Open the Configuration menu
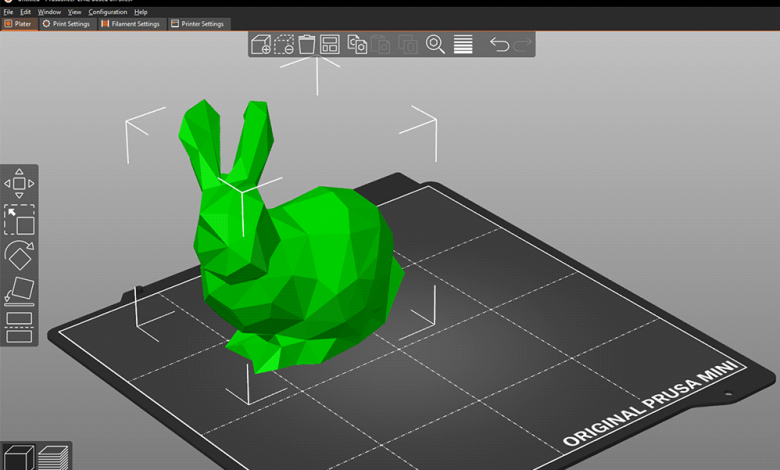This screenshot has height=470, width=780. [x=108, y=11]
